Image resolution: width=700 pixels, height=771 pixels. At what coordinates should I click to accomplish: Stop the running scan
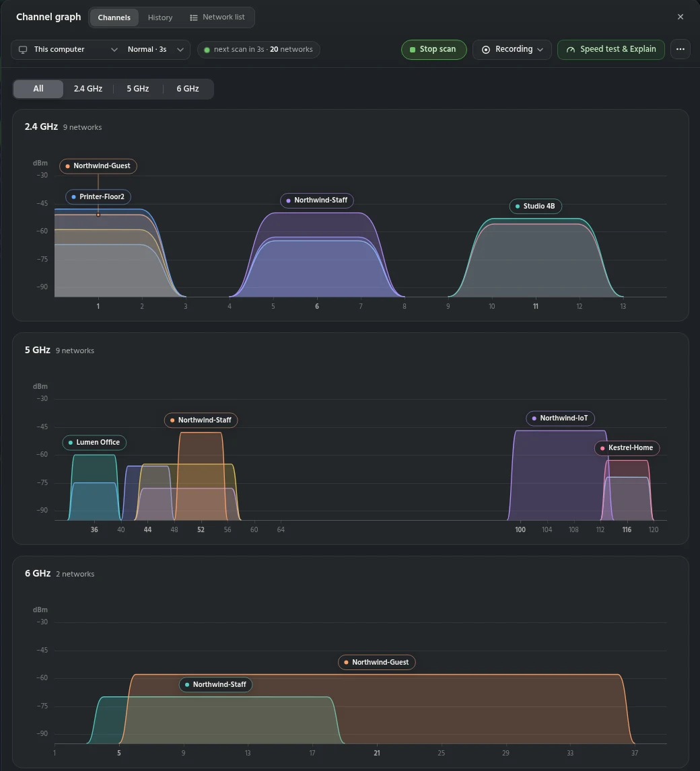(434, 50)
